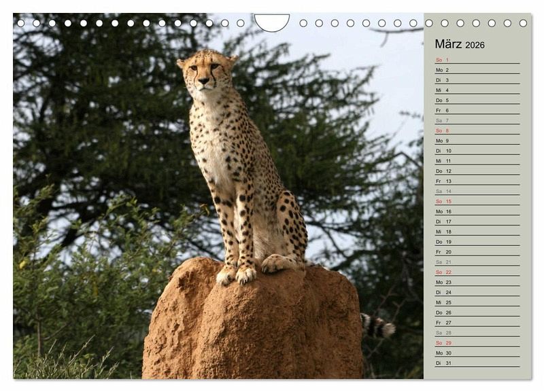Select the red So 29 date
Screen dimensions: 544x392
477,343
